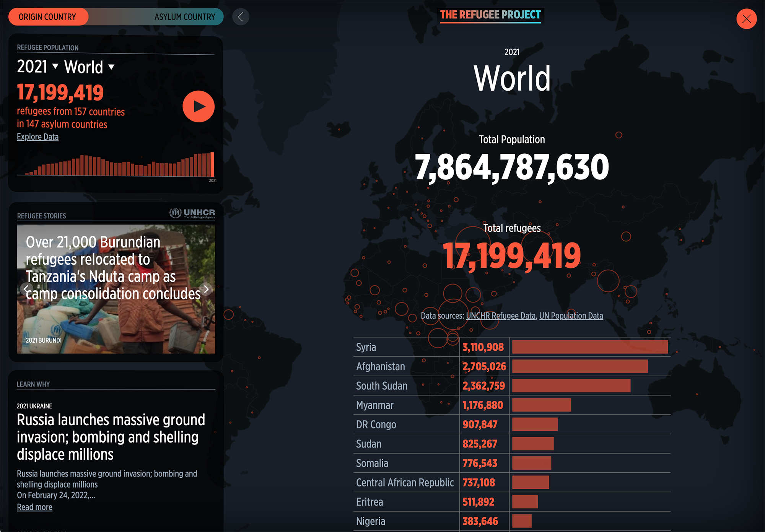Select the 2021 bar in timeline chart

[212, 164]
